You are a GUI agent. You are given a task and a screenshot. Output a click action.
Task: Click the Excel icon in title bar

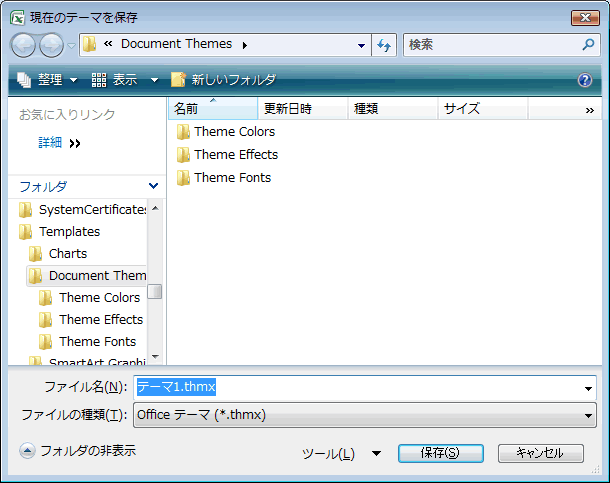coord(18,18)
